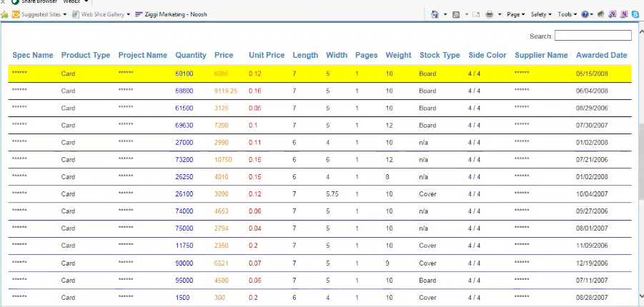Click the Read Mail envelope icon
This screenshot has height=307, width=644.
pos(477,14)
